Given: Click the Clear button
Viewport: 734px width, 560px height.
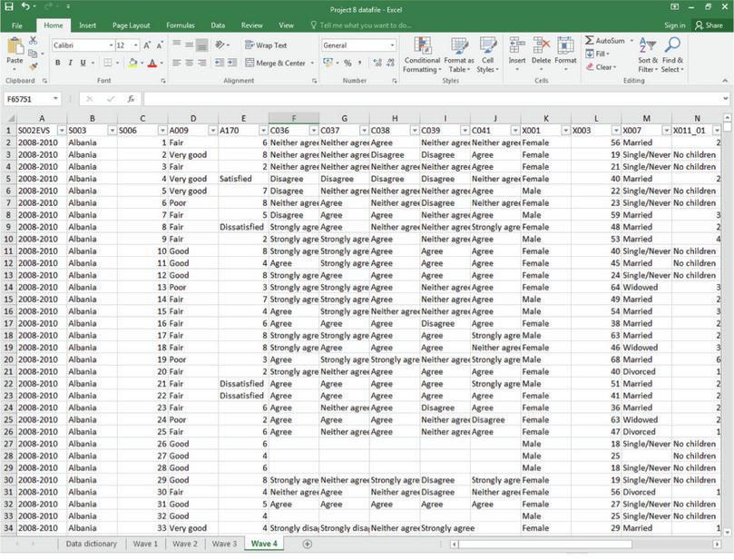Looking at the screenshot, I should (x=601, y=67).
